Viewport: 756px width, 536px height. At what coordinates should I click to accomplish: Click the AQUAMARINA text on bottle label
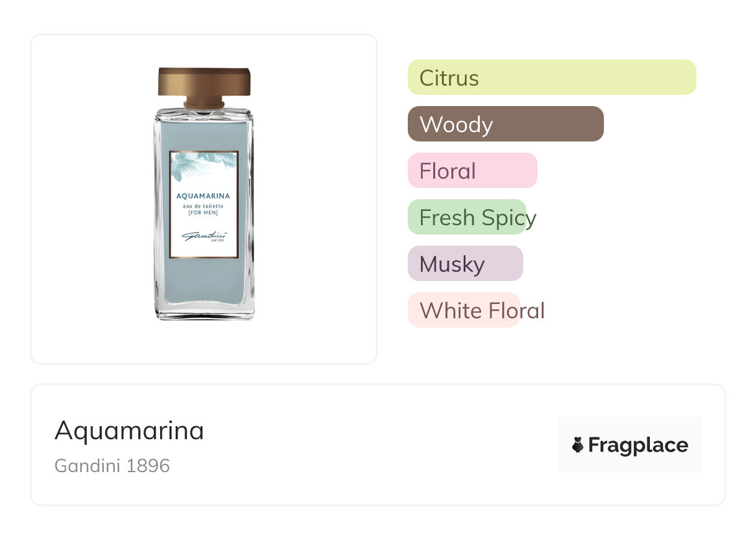(204, 196)
